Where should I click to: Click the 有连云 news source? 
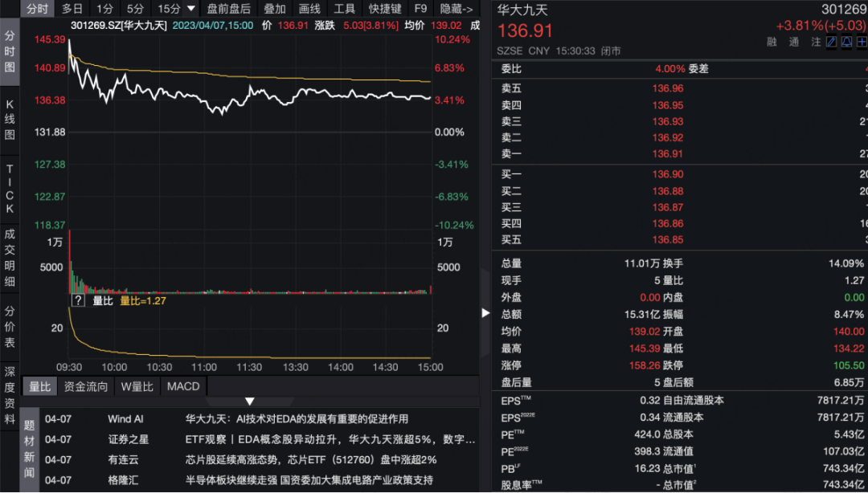coord(123,460)
